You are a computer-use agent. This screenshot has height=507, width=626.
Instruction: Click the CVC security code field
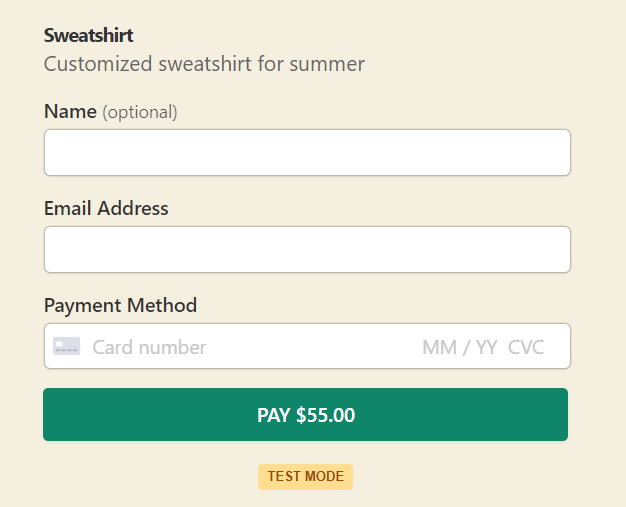click(x=526, y=347)
